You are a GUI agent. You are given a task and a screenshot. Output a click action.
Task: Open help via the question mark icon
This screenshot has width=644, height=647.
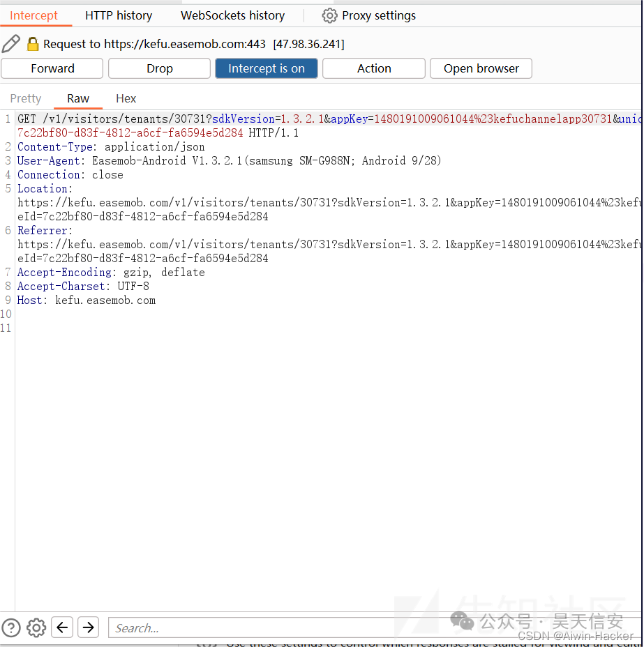[x=11, y=627]
